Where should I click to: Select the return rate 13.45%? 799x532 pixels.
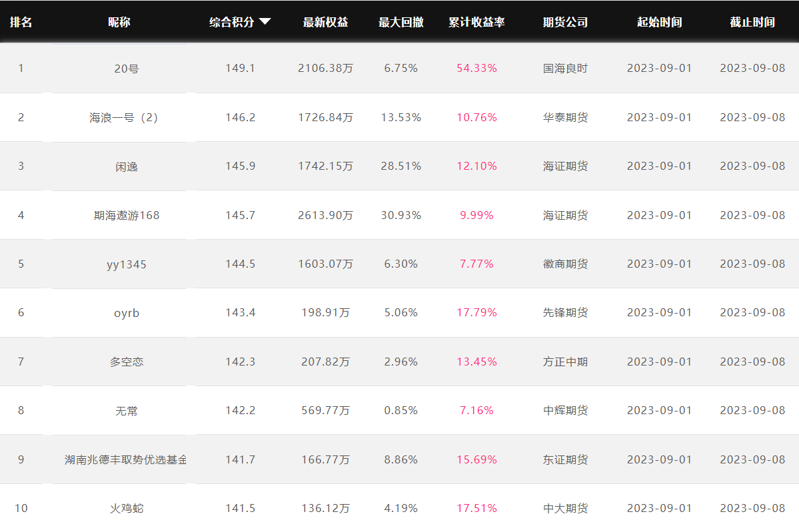pos(477,362)
